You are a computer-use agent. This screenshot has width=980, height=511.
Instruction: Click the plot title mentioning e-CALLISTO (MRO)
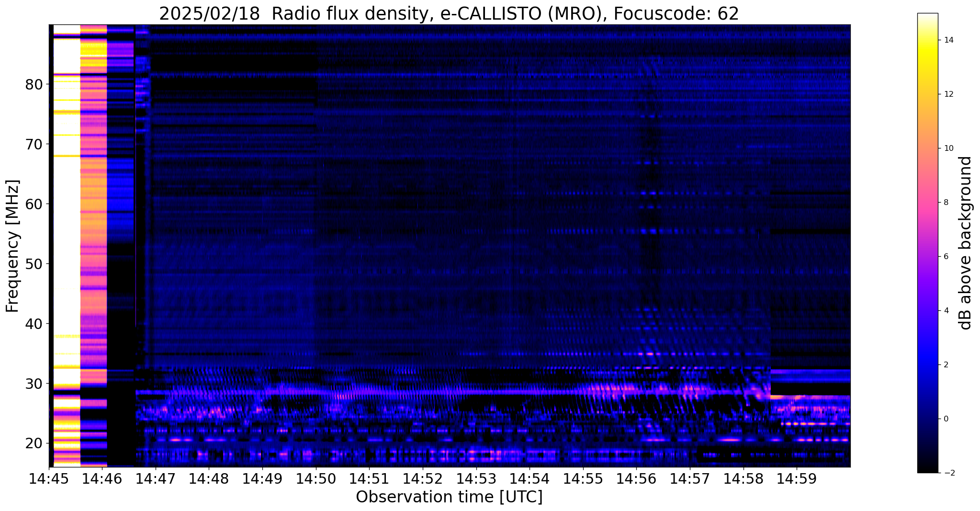coord(449,14)
